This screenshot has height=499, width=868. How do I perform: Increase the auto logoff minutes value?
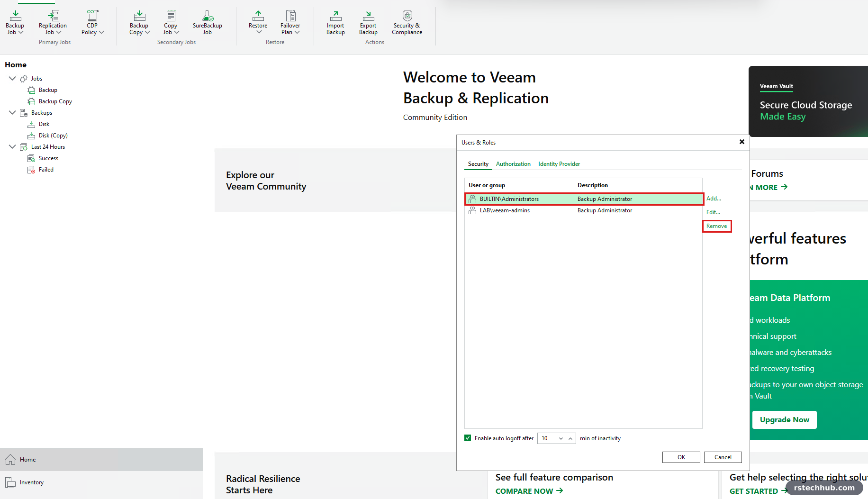click(570, 438)
